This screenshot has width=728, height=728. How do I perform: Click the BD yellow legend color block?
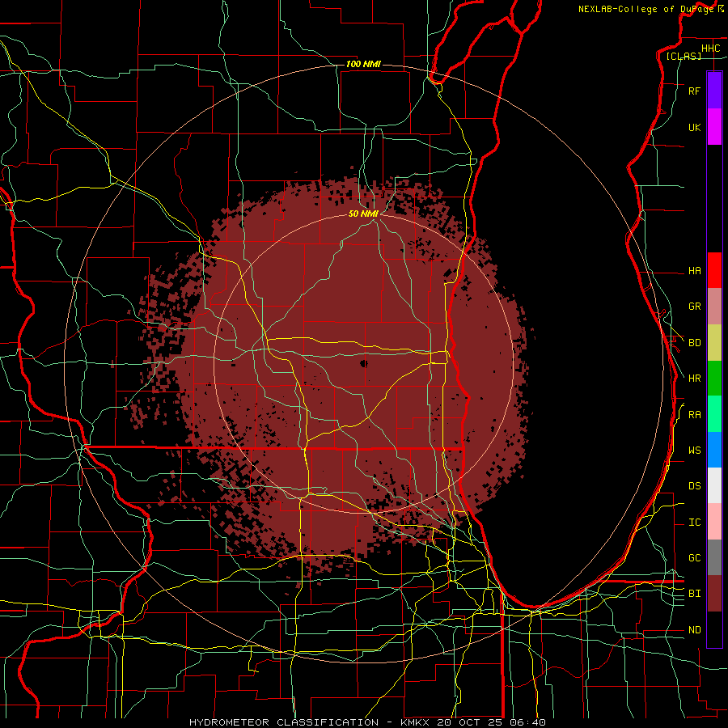pos(714,343)
